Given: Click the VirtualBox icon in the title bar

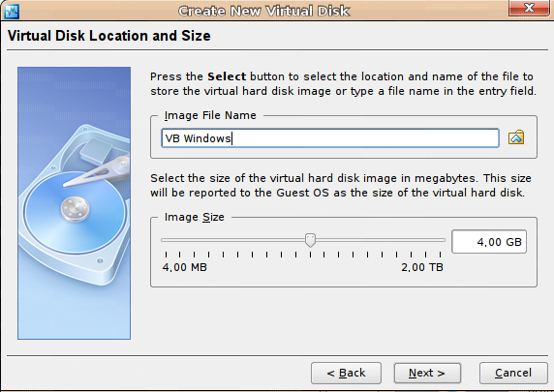Looking at the screenshot, I should point(12,11).
